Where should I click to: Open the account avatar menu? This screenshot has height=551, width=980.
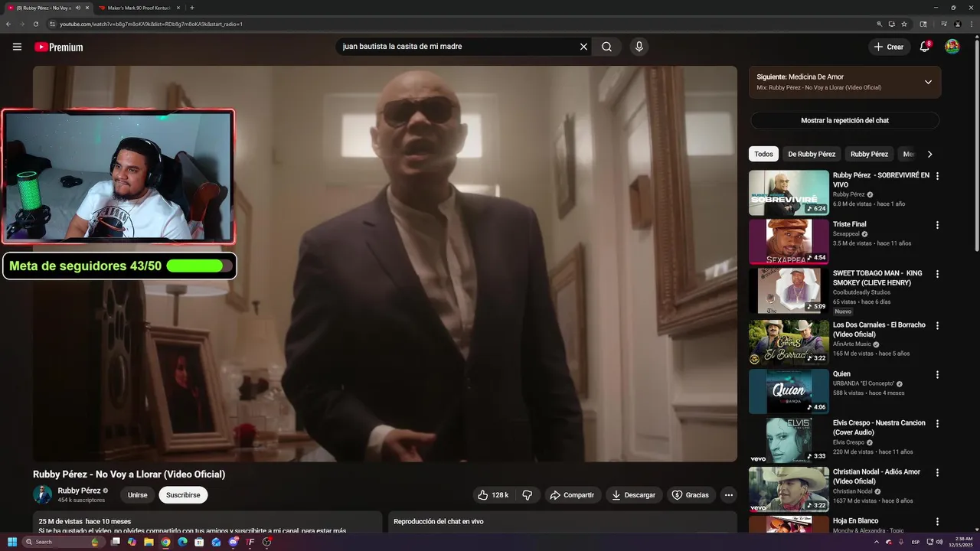coord(952,47)
